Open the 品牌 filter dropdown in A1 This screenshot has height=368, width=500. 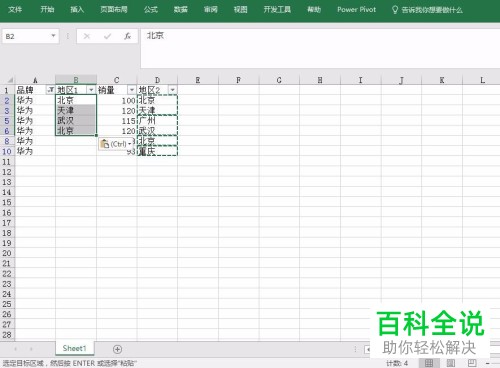[x=51, y=90]
